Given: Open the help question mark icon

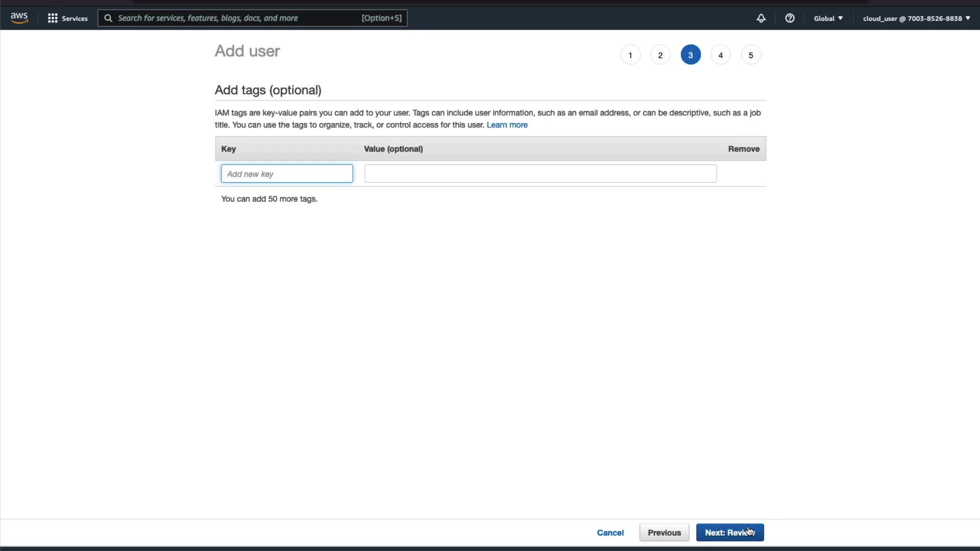Looking at the screenshot, I should click(790, 18).
